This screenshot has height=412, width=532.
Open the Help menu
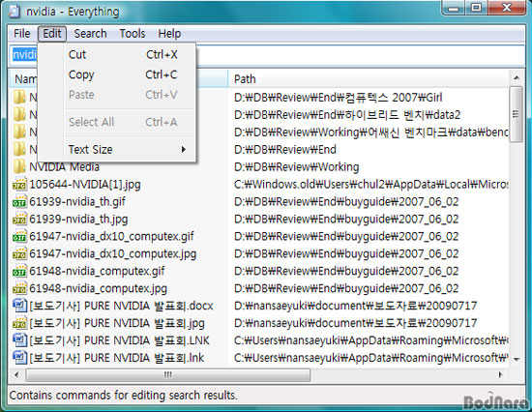pos(169,34)
